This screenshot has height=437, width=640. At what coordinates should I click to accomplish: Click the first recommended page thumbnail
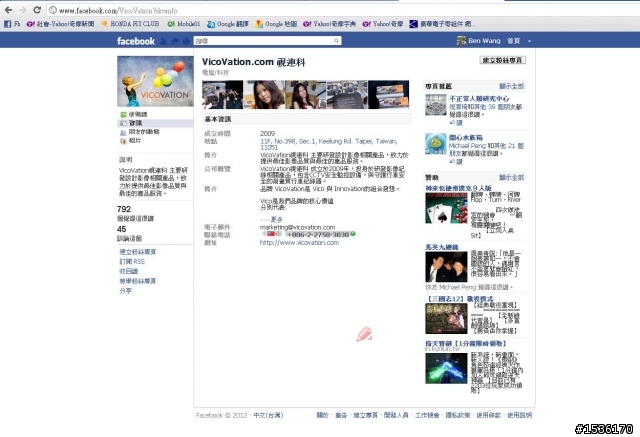tap(436, 104)
